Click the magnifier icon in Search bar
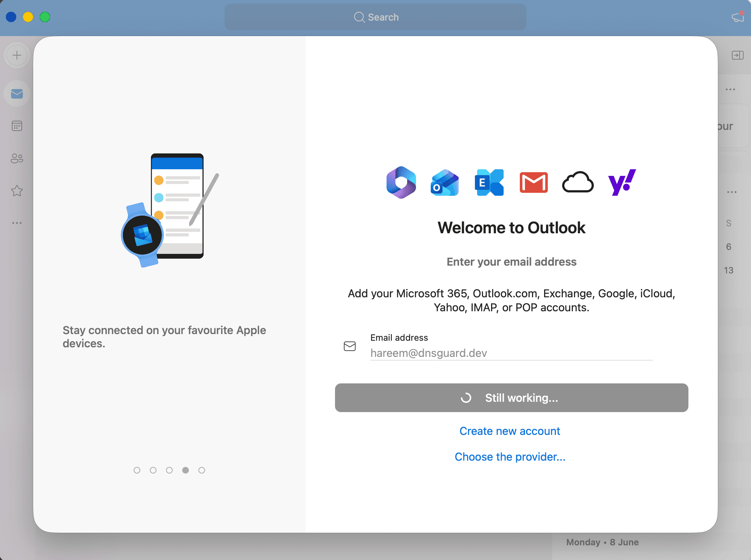Viewport: 751px width, 560px height. 359,17
